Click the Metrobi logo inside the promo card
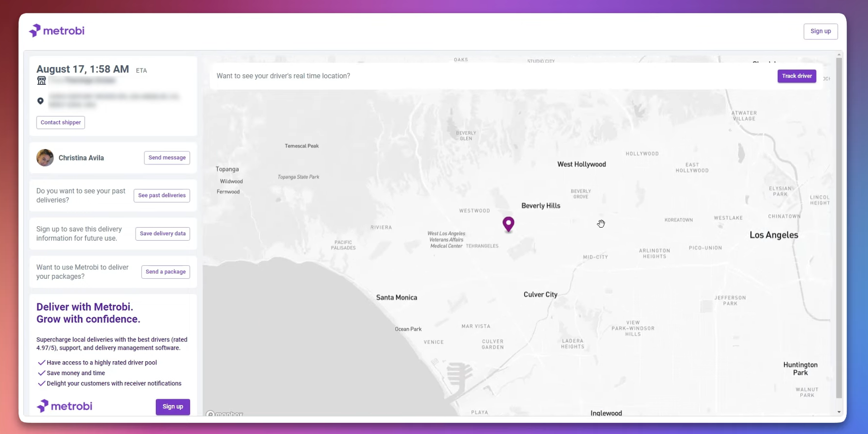 64,406
